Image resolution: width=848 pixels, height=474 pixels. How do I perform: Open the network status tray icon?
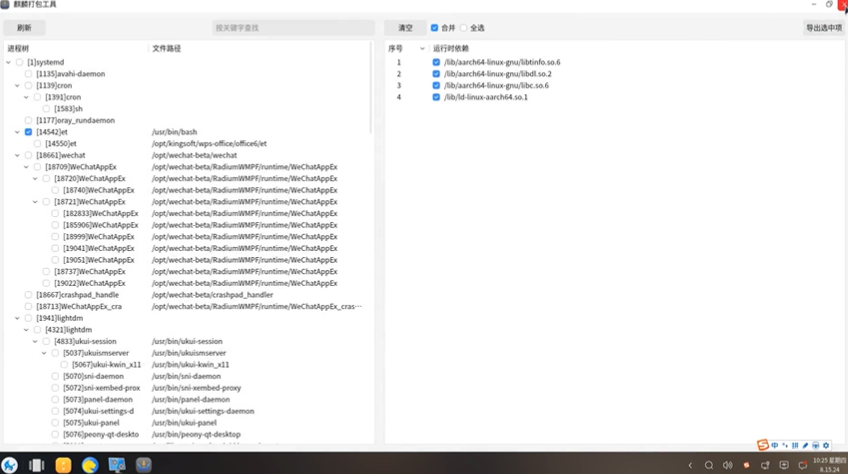[765, 465]
